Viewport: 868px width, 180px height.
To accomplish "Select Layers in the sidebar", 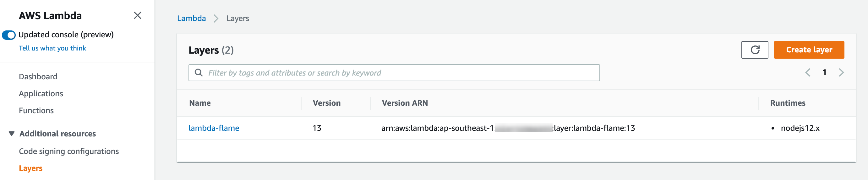I will (31, 168).
